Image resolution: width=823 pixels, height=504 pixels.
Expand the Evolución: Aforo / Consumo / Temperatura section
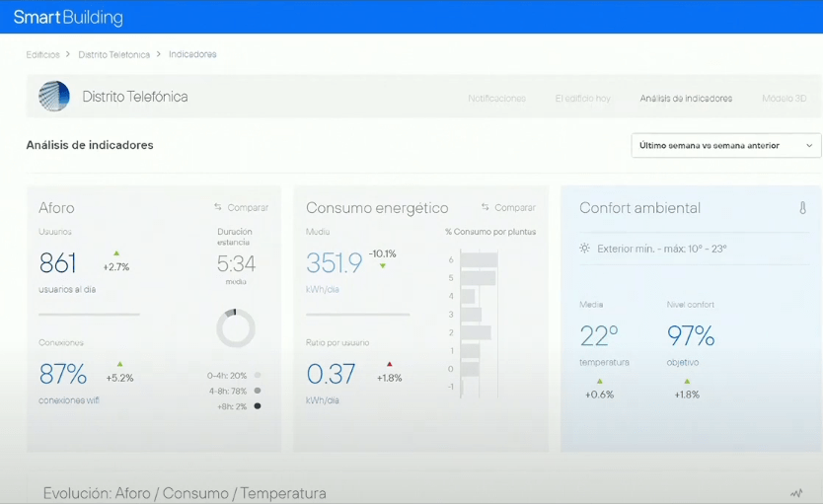point(185,493)
